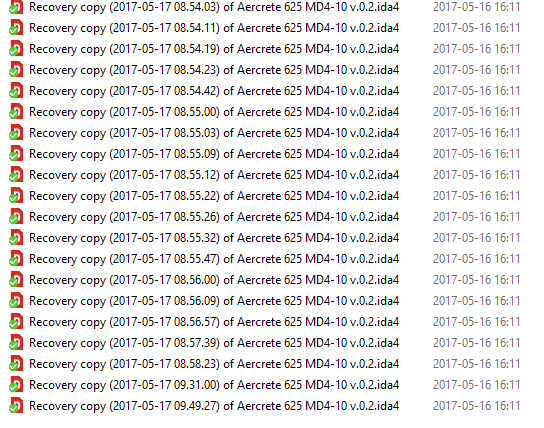
Task: Select the file named Recovery copy 08.54.11
Action: [214, 28]
